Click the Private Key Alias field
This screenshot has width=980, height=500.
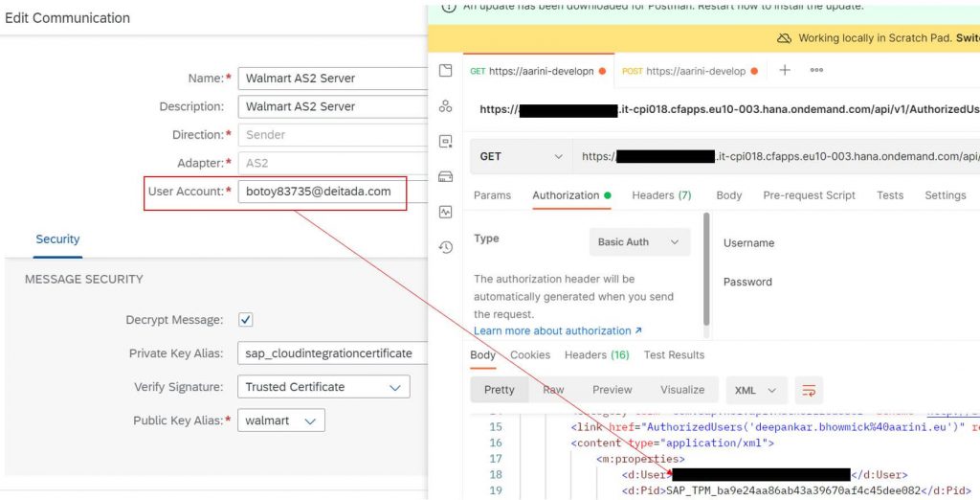click(332, 353)
